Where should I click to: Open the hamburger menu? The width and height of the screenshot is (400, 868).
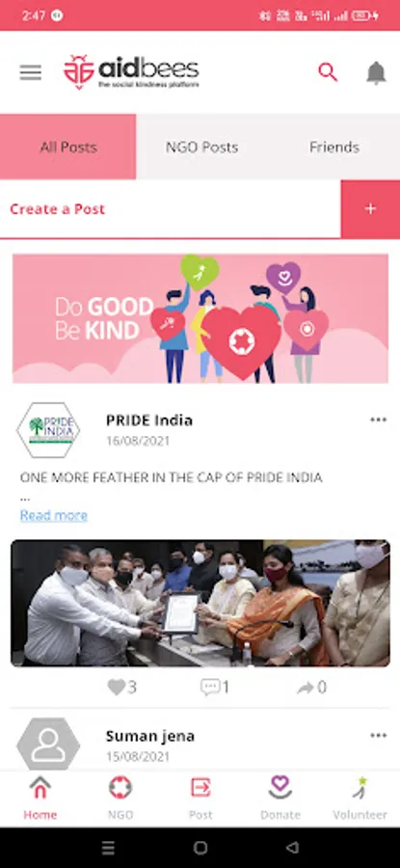31,72
